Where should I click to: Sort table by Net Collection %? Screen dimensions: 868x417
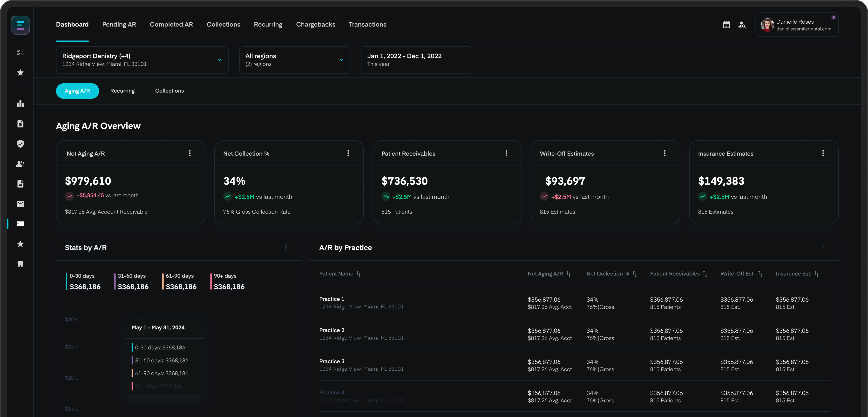(x=635, y=274)
